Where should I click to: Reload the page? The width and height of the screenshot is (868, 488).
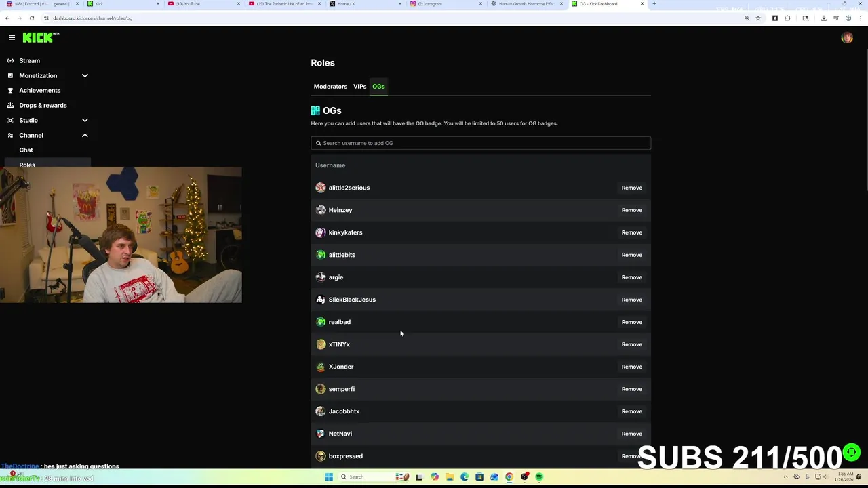[x=31, y=18]
